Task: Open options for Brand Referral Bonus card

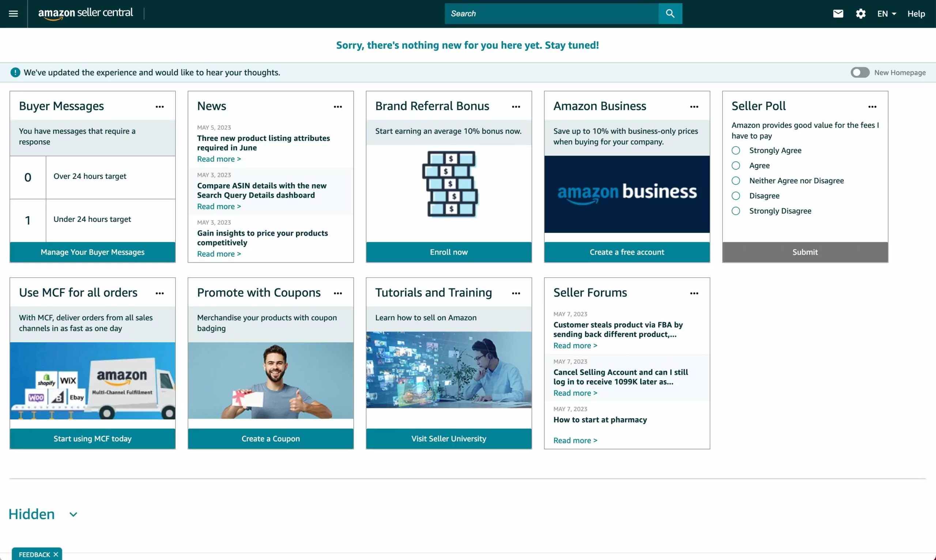Action: (x=516, y=107)
